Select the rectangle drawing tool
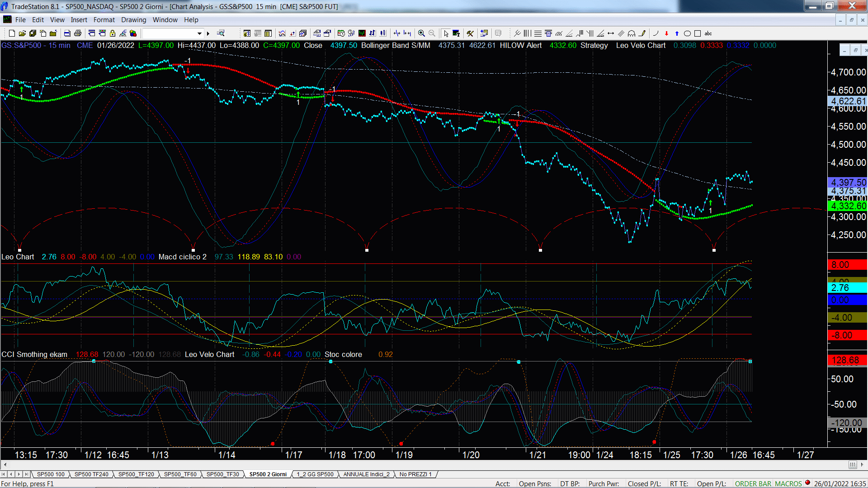This screenshot has width=868, height=488. pos(698,33)
